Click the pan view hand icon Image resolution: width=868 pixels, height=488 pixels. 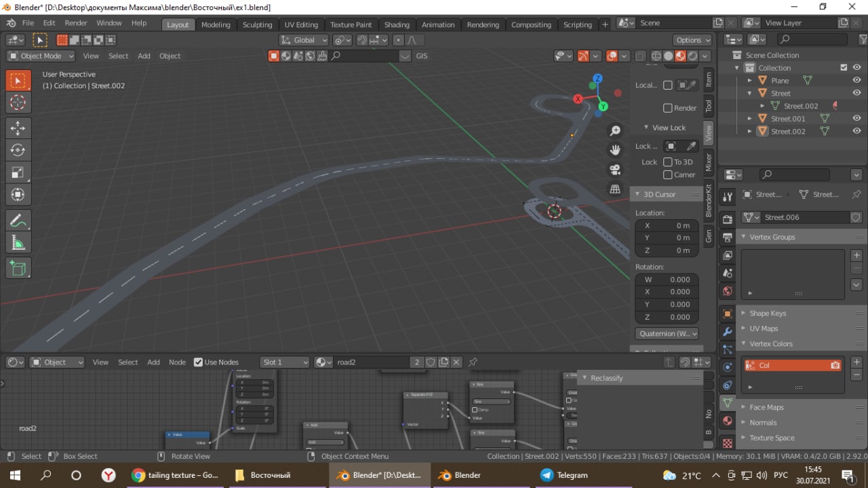click(615, 150)
